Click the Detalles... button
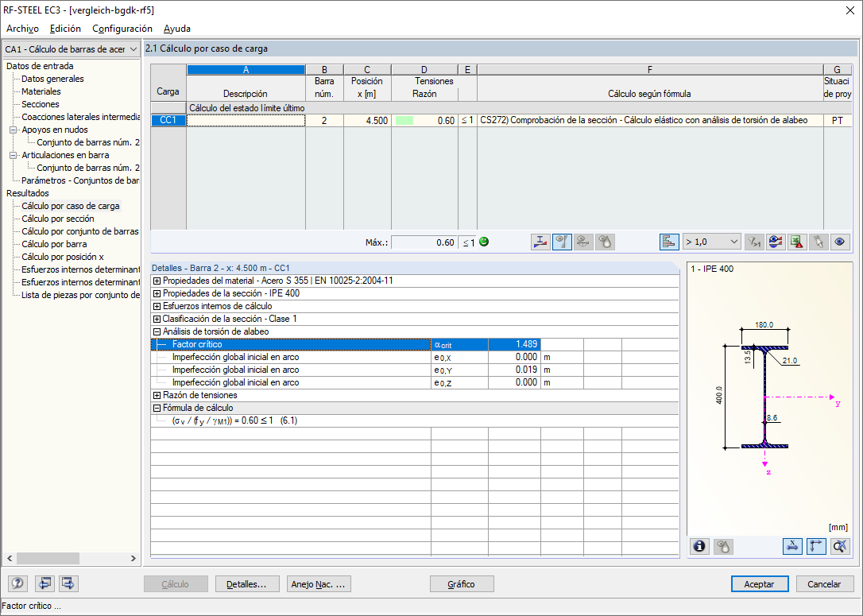The width and height of the screenshot is (863, 616). 247,584
